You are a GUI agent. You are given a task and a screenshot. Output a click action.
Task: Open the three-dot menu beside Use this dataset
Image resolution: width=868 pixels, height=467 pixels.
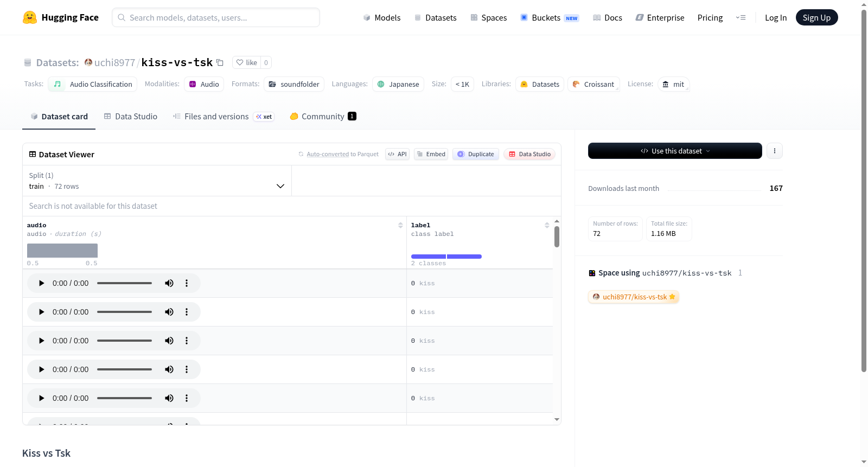[775, 151]
